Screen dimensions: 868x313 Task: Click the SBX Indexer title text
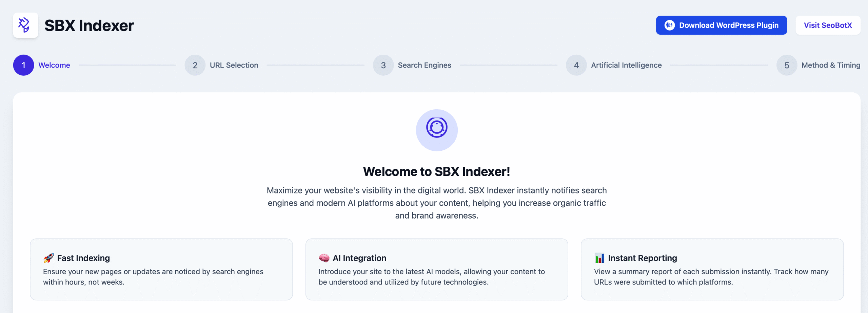pyautogui.click(x=89, y=25)
